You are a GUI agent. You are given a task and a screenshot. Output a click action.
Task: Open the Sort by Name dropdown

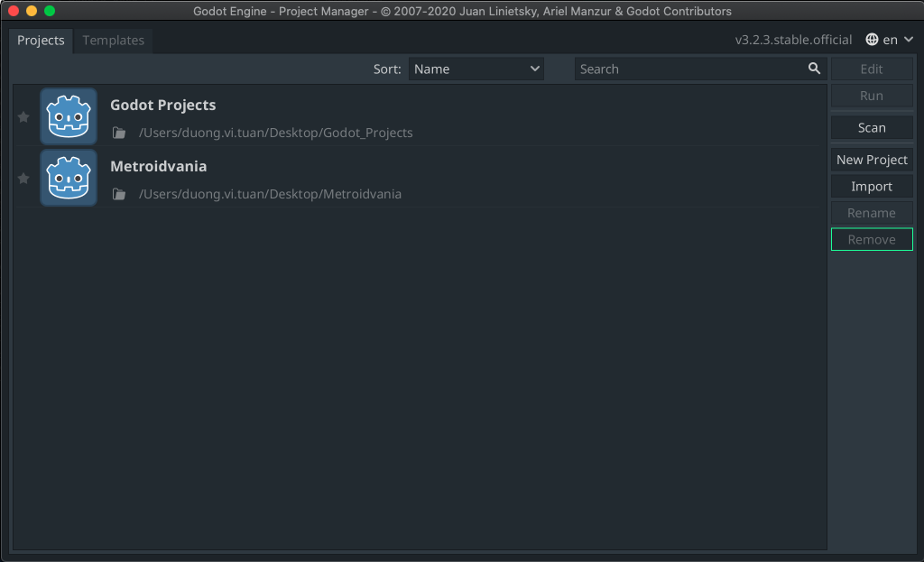click(476, 69)
